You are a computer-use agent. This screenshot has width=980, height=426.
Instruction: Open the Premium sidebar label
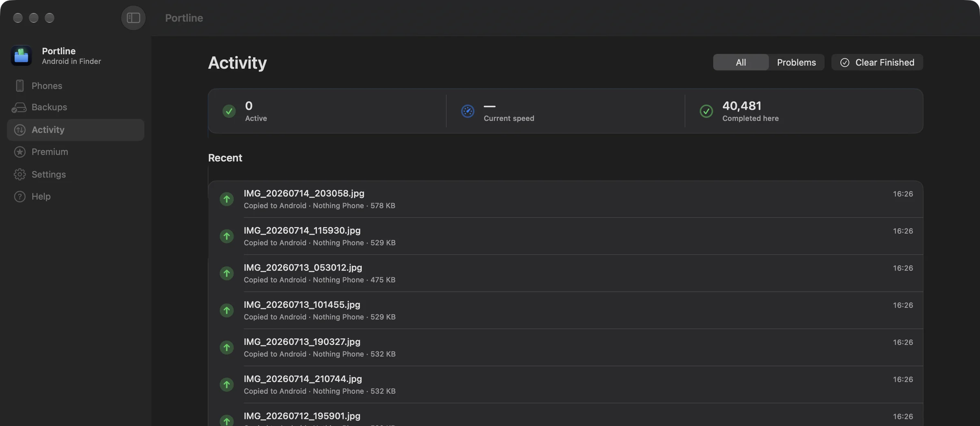coord(50,152)
